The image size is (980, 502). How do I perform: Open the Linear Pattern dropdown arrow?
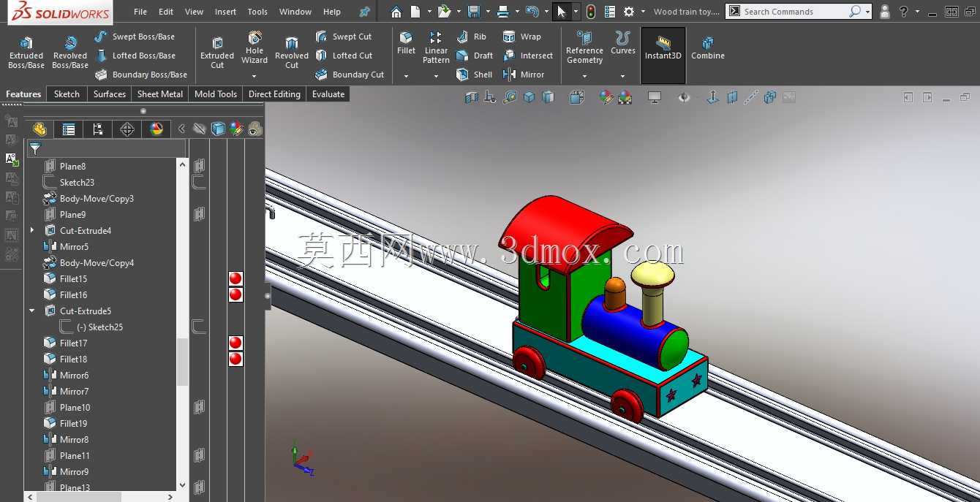pos(436,75)
